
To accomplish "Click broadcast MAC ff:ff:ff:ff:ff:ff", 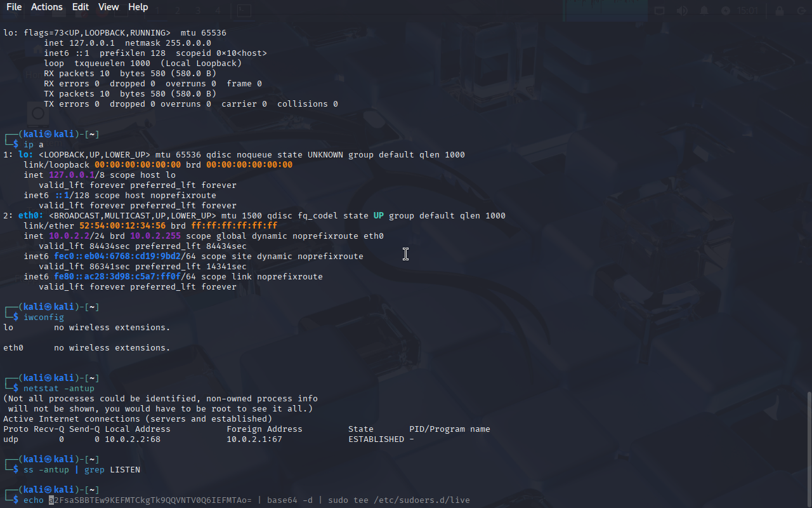I will point(234,226).
